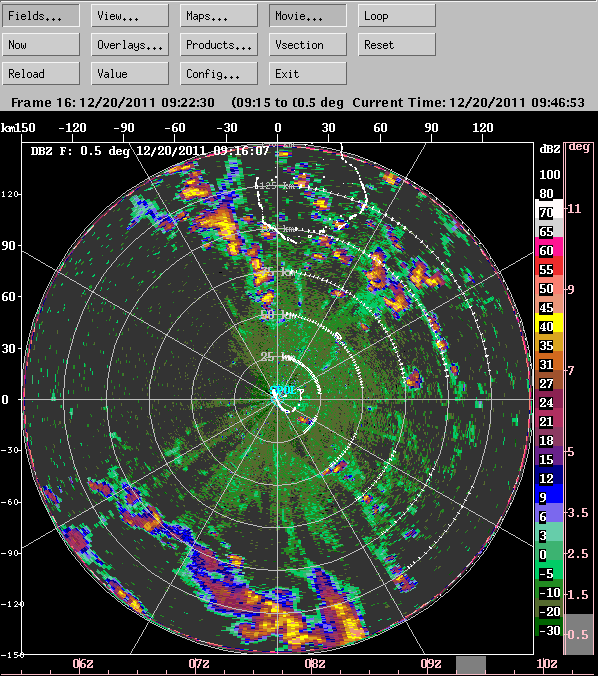Select the 40 dBZ yellow swatch

click(549, 322)
